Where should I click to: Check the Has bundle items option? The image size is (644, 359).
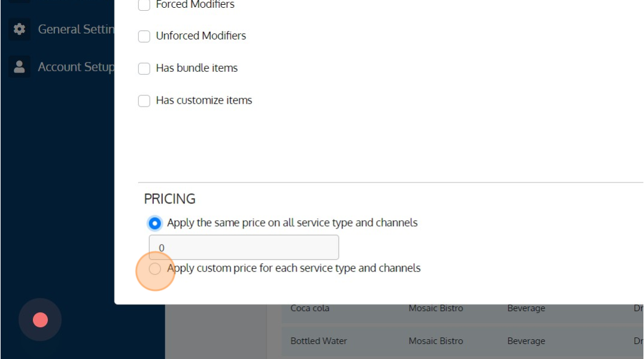[144, 68]
